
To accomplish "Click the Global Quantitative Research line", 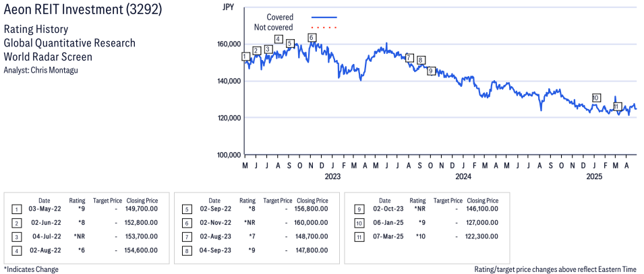I will click(x=69, y=43).
